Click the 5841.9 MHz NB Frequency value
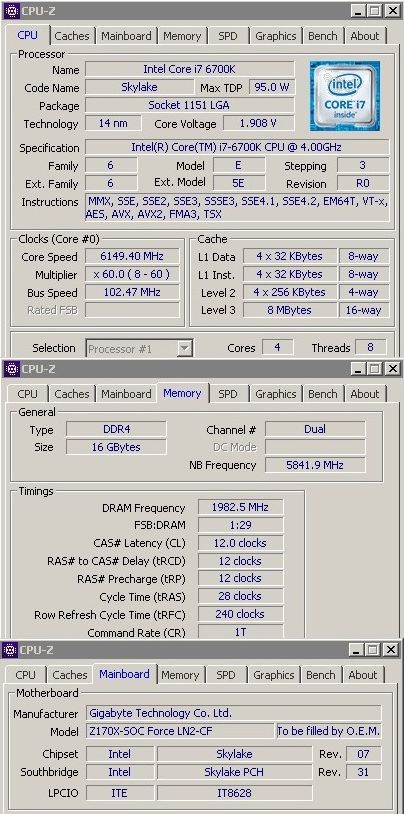This screenshot has height=814, width=404. 315,465
